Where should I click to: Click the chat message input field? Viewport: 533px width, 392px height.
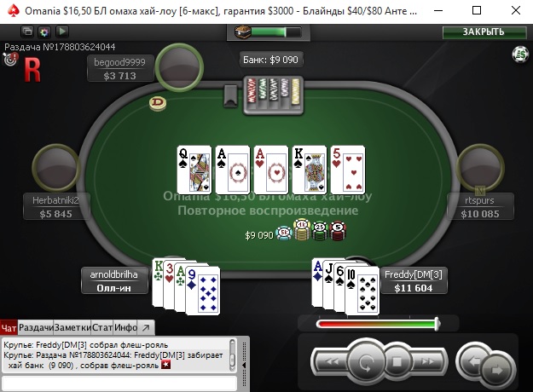click(x=119, y=383)
